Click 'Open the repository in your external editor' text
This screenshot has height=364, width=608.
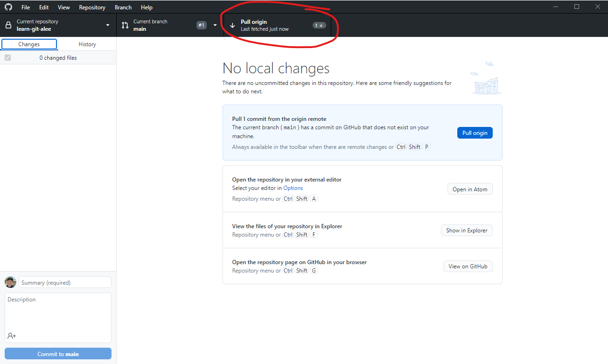287,180
